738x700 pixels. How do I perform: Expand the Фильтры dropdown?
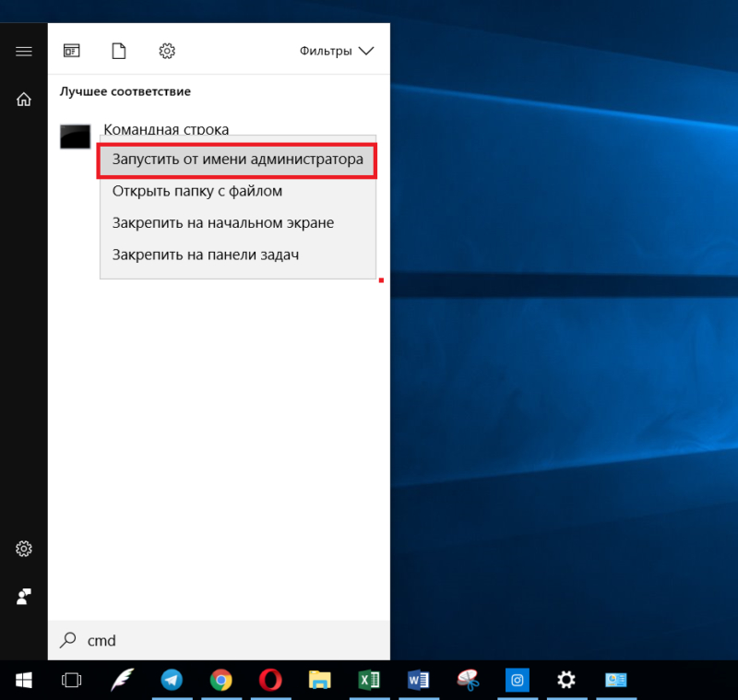tap(337, 51)
